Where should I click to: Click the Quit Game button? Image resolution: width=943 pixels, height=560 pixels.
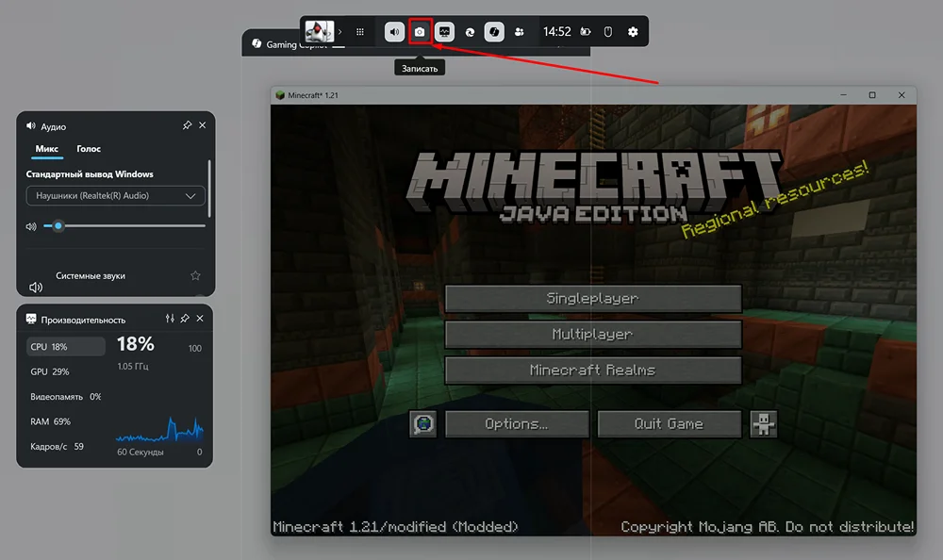point(669,424)
